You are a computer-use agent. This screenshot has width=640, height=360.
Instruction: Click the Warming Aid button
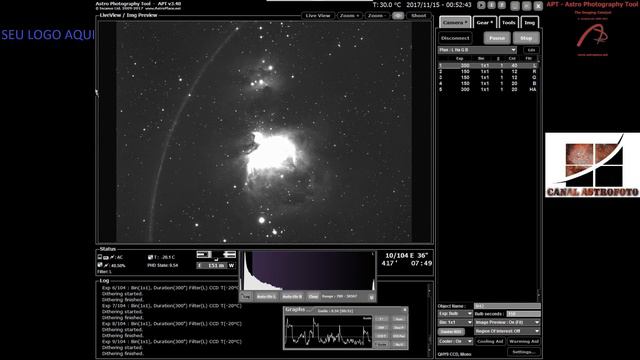coord(524,341)
